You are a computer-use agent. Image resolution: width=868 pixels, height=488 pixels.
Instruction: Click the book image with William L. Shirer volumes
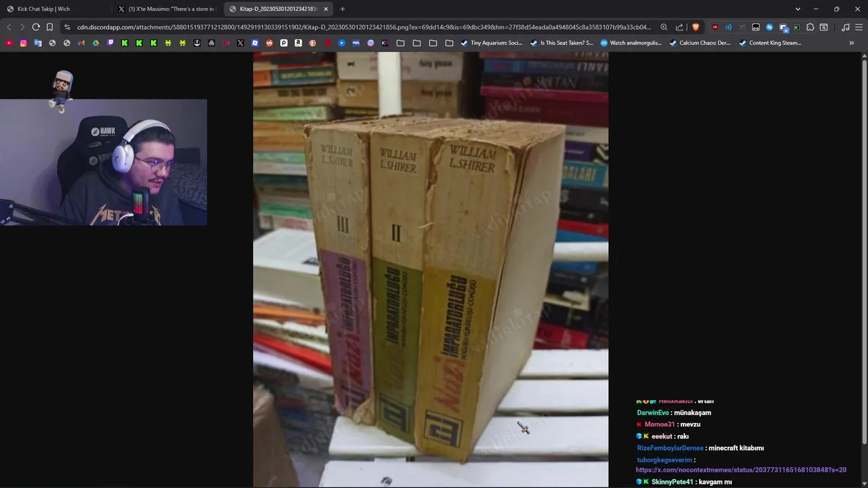click(x=431, y=270)
